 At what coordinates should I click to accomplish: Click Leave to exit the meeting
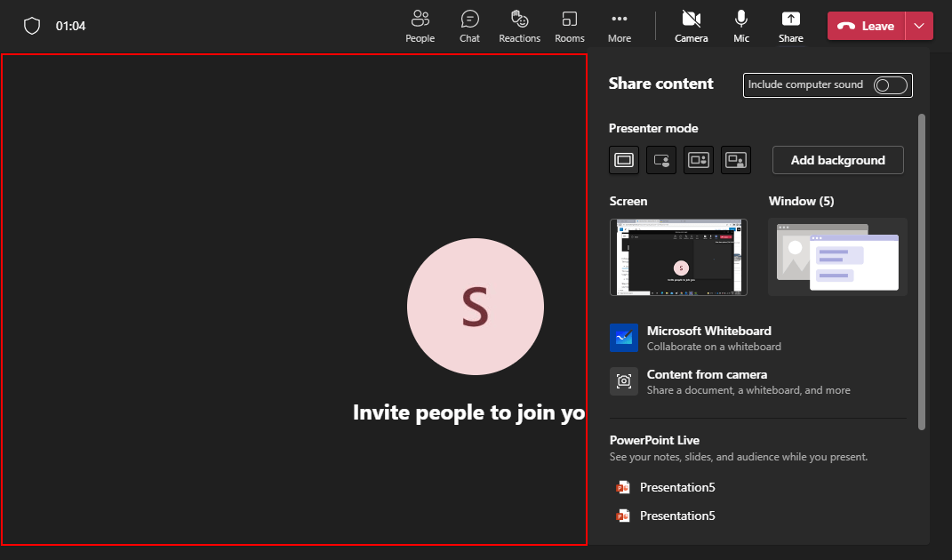pos(865,26)
